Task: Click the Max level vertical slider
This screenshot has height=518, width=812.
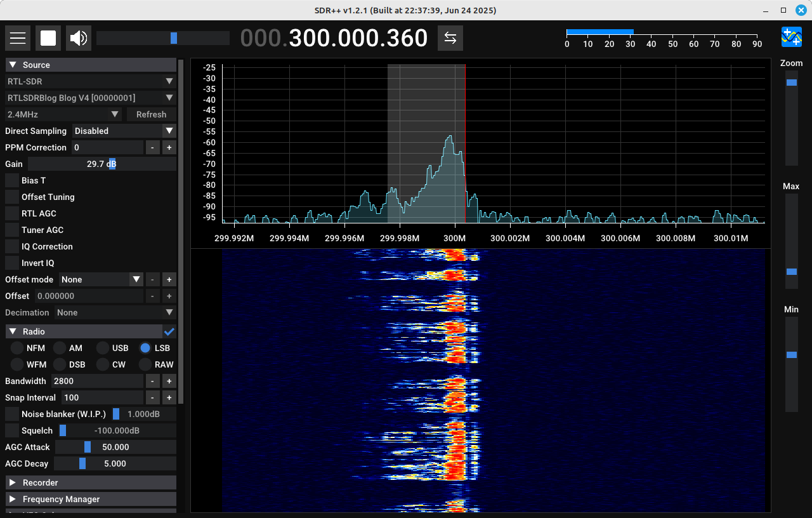Action: pyautogui.click(x=792, y=241)
